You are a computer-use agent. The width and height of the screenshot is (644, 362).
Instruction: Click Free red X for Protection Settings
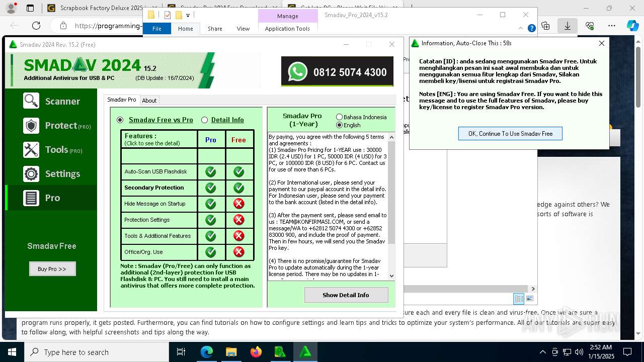point(239,220)
